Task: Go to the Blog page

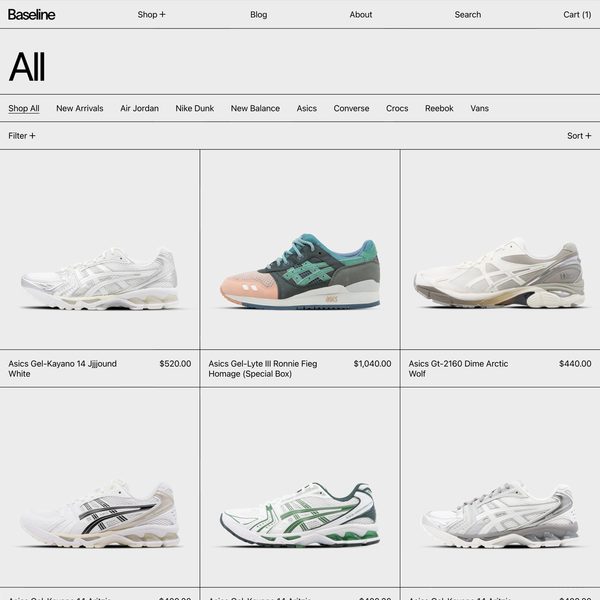Action: pos(259,15)
